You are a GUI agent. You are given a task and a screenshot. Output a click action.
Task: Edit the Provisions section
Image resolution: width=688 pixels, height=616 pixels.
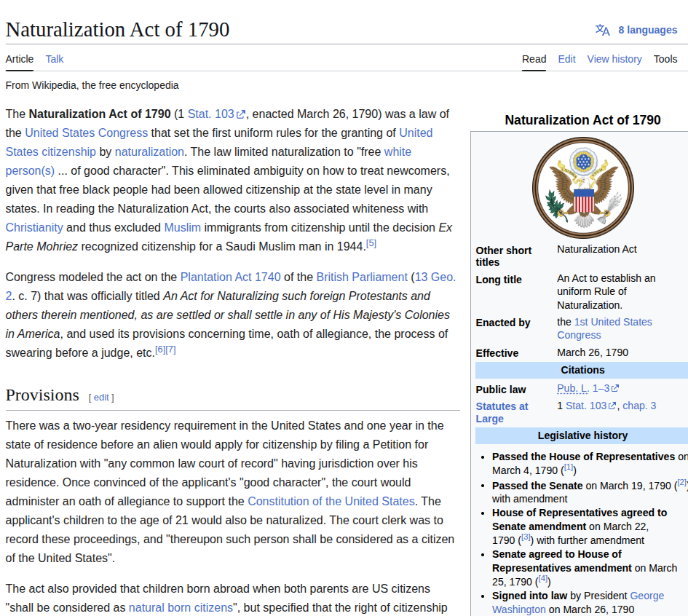point(101,398)
